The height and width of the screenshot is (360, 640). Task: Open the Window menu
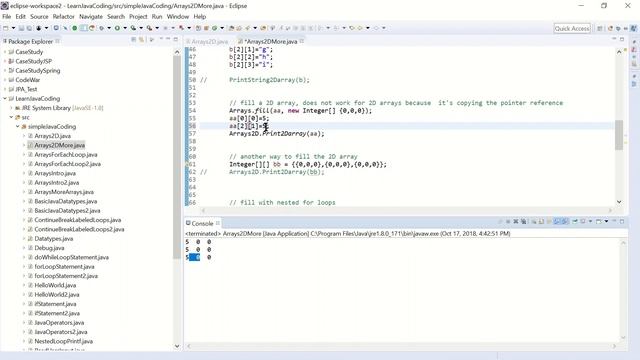pyautogui.click(x=178, y=17)
